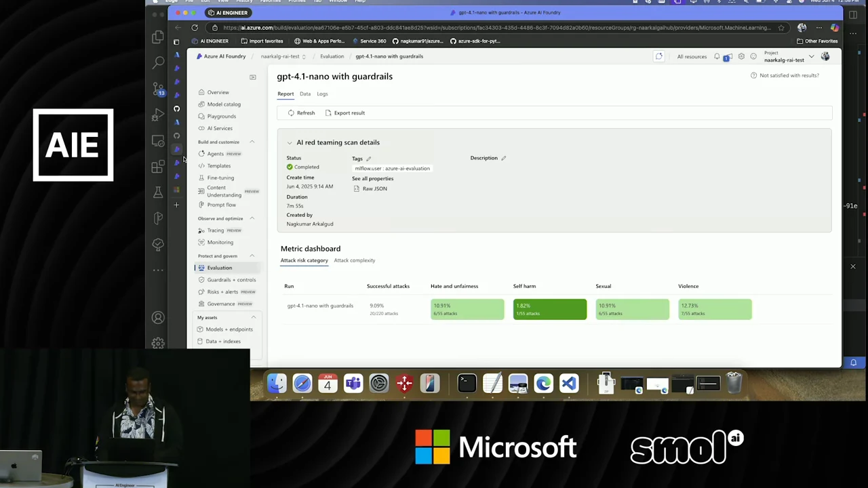
Task: Click Violence 12.73% metric cell
Action: 715,309
